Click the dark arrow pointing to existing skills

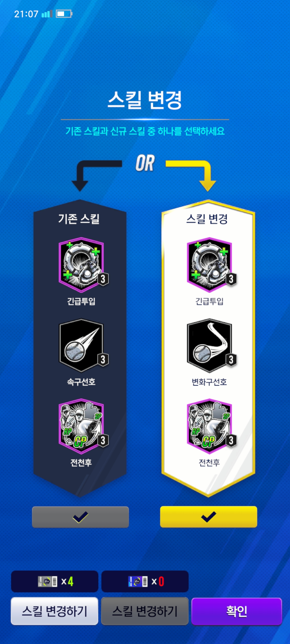point(94,175)
